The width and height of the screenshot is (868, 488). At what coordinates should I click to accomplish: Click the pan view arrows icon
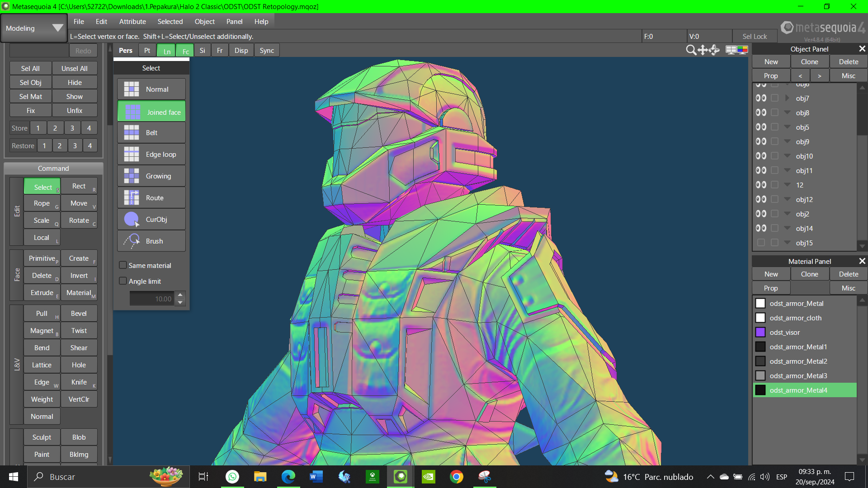[x=703, y=50]
